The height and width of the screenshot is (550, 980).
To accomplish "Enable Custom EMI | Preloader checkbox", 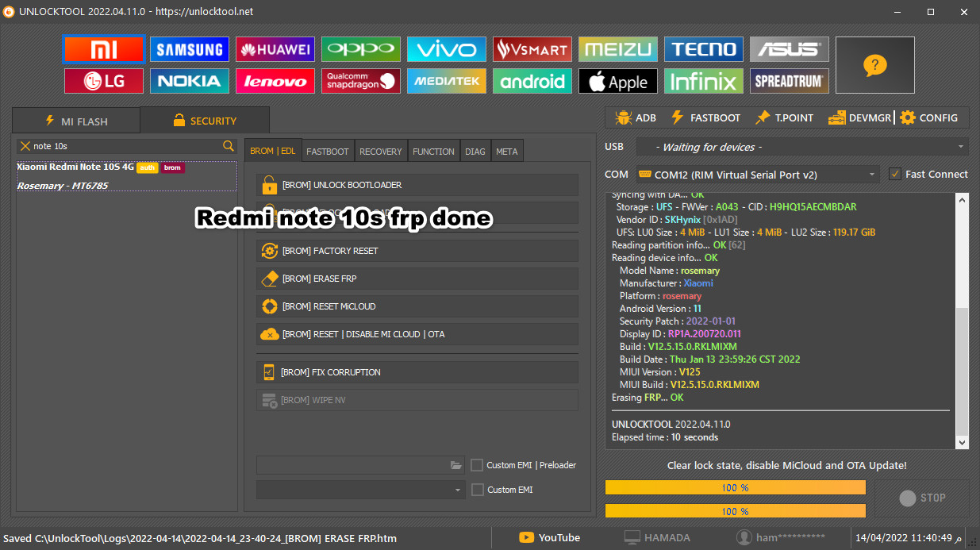I will pyautogui.click(x=477, y=465).
